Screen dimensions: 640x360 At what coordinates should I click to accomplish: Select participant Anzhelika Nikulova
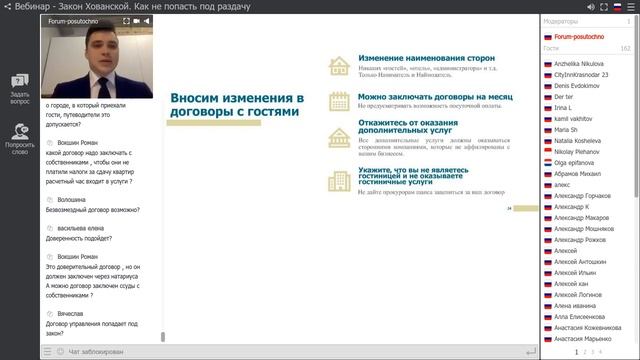pos(579,64)
